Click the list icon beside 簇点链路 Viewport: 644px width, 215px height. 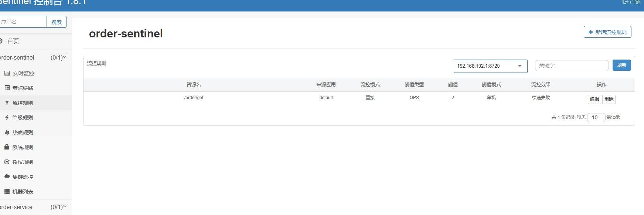point(7,88)
